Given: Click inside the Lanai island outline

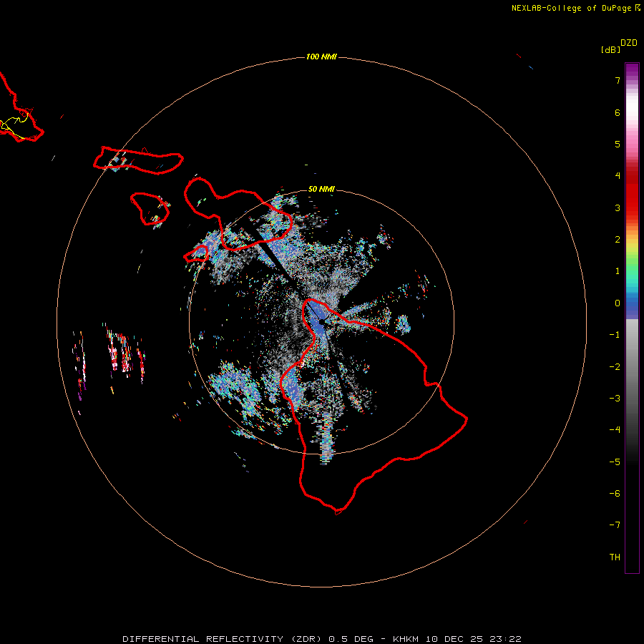Looking at the screenshot, I should coord(149,208).
